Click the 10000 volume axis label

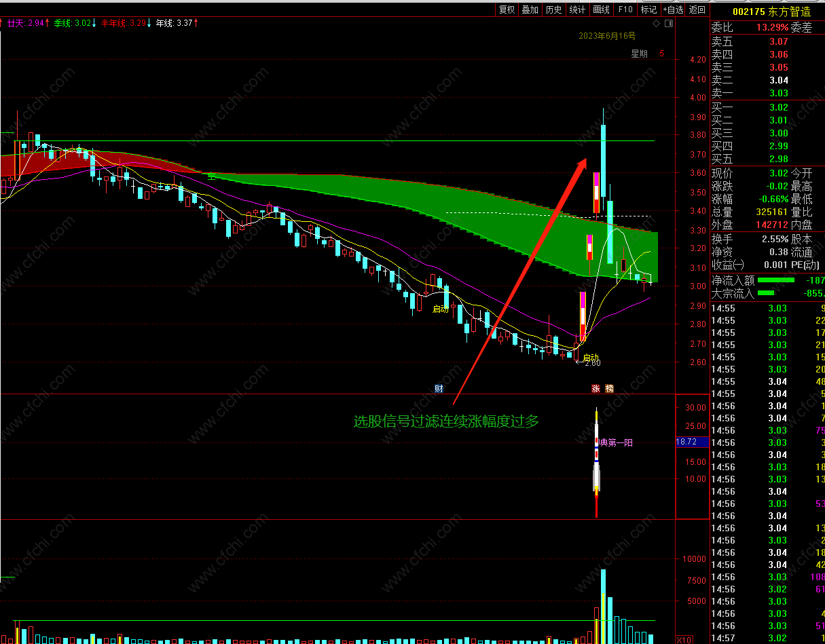[695, 559]
